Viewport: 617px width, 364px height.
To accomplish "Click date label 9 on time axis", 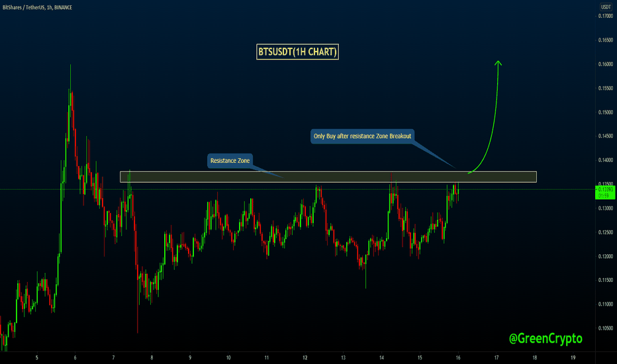I will pyautogui.click(x=190, y=357).
